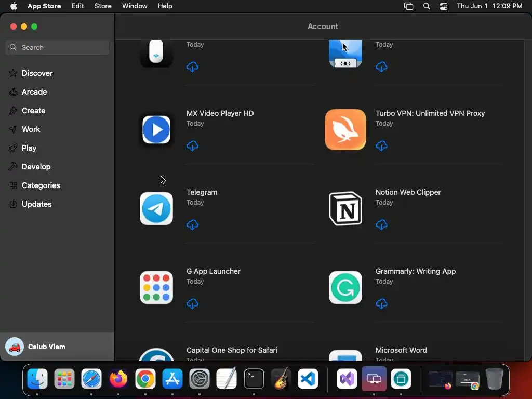Download G App Launcher via cloud icon

click(192, 303)
